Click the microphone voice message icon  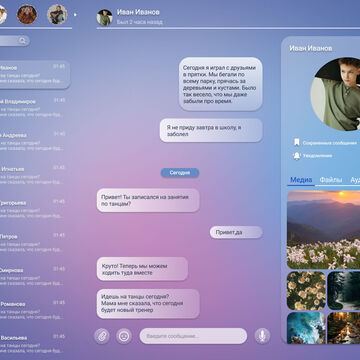tap(262, 336)
